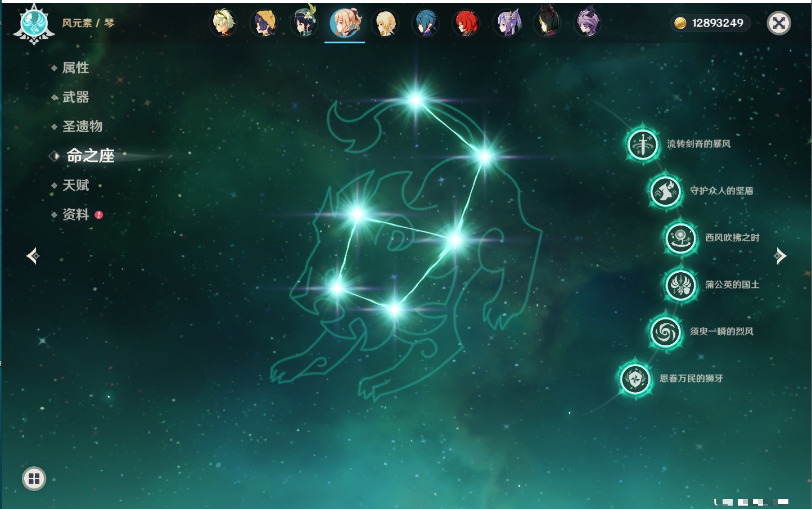This screenshot has width=812, height=509.
Task: Choose the purple-haired Keqing avatar
Action: coord(507,24)
